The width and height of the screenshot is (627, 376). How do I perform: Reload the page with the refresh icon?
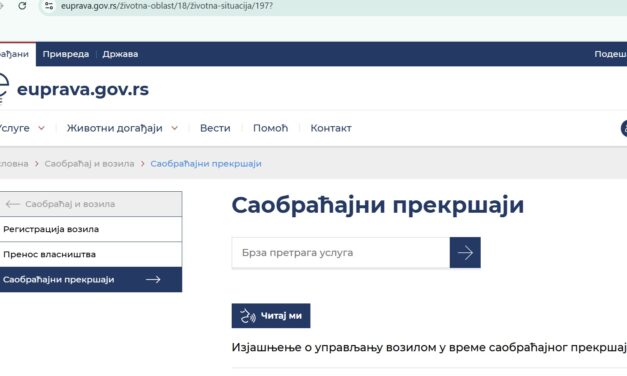click(x=22, y=6)
